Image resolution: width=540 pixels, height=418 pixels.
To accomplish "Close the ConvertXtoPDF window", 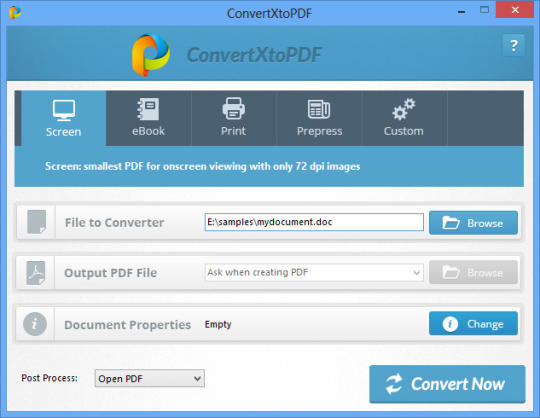I will (x=515, y=10).
